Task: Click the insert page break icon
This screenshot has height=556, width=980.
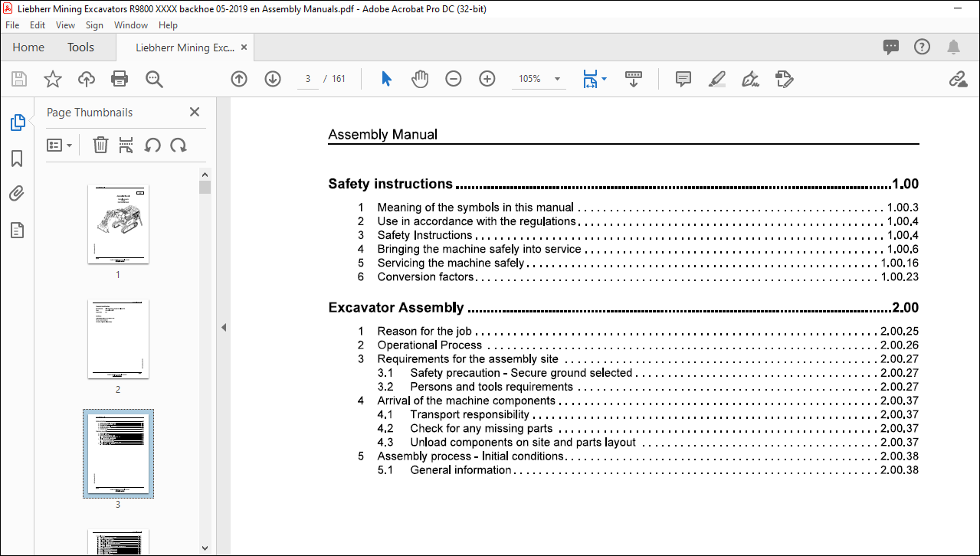Action: pos(126,145)
